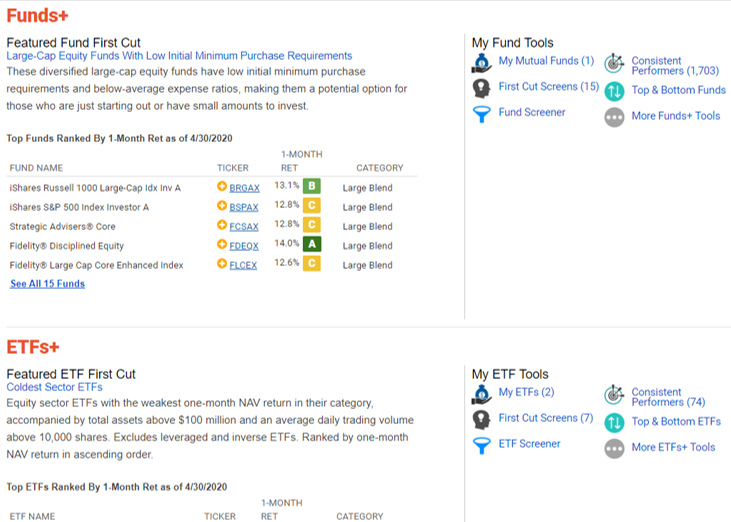The width and height of the screenshot is (731, 522).
Task: Click the Fund Screener funnel icon
Action: point(482,114)
